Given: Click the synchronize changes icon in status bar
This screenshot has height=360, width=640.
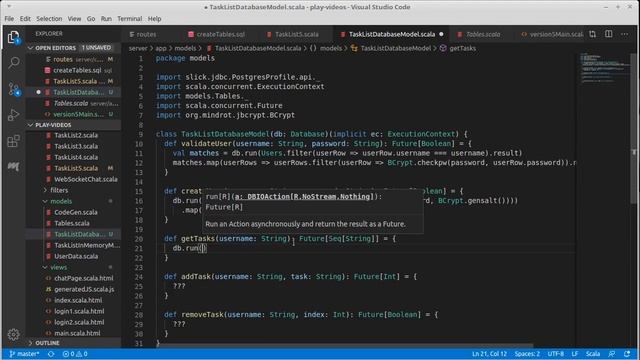Looking at the screenshot, I should 51,354.
